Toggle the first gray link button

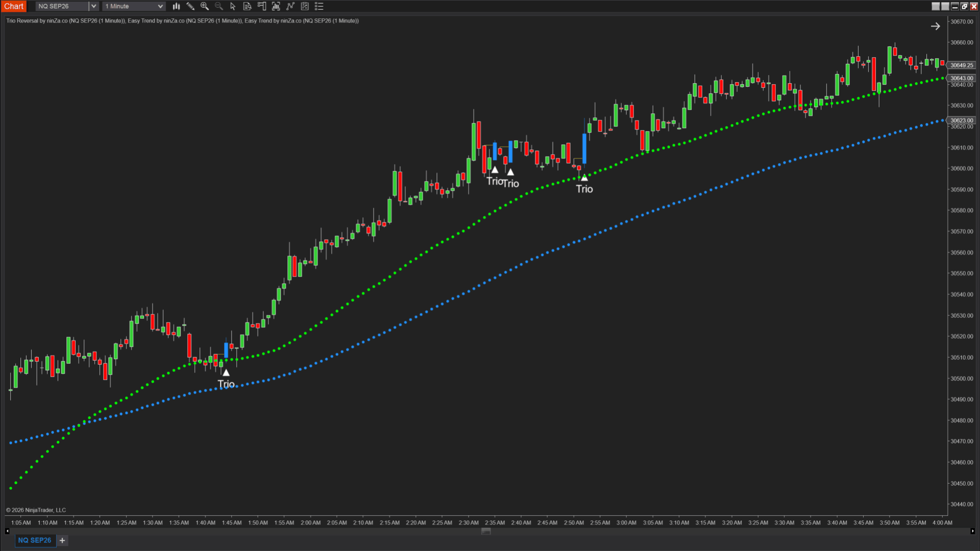[x=936, y=6]
